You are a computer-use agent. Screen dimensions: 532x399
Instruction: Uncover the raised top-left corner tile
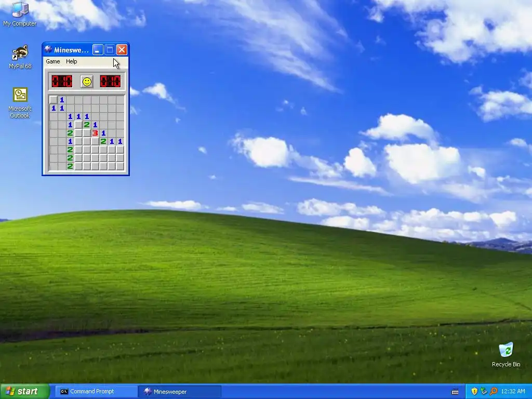click(x=54, y=100)
